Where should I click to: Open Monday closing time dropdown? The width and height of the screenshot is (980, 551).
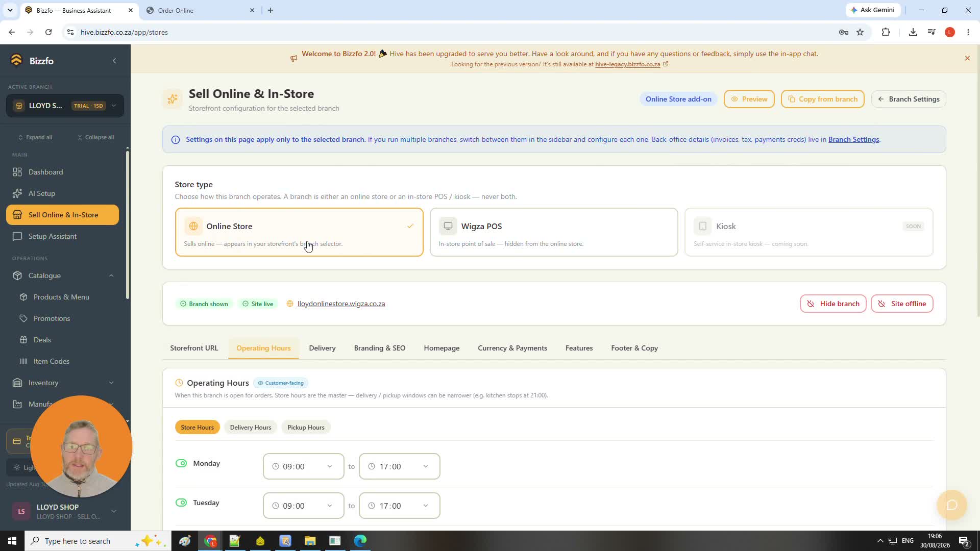pyautogui.click(x=400, y=466)
